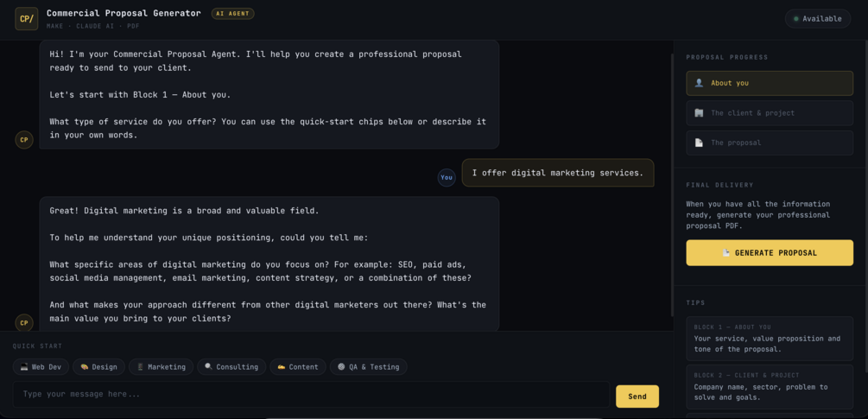Focus the Type your message here field
This screenshot has width=868, height=419.
(311, 395)
